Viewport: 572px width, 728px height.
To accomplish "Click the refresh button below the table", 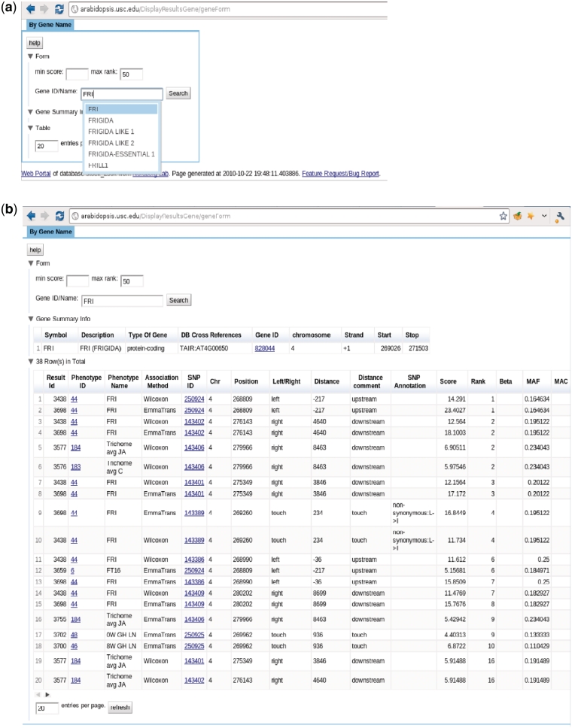I will pos(120,708).
